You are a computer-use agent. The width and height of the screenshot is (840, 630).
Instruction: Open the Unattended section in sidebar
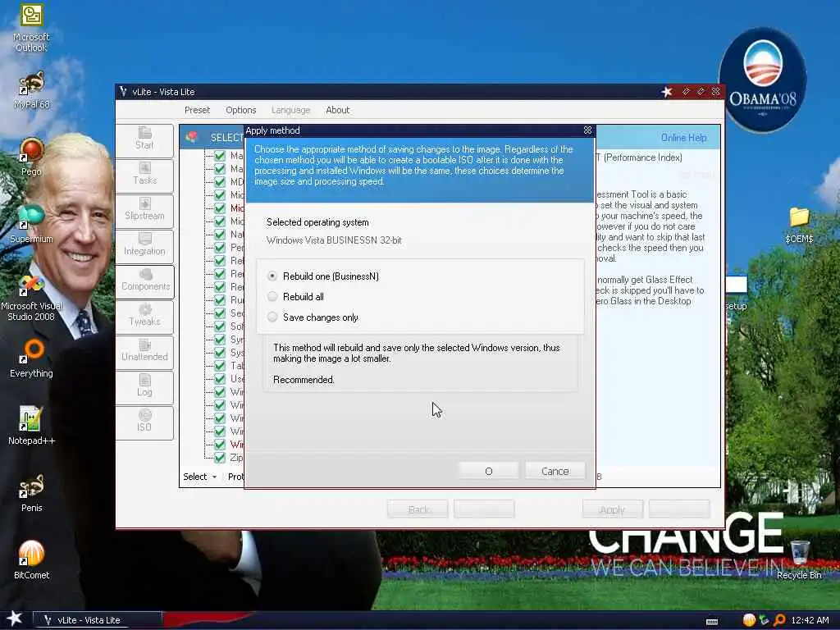(144, 353)
